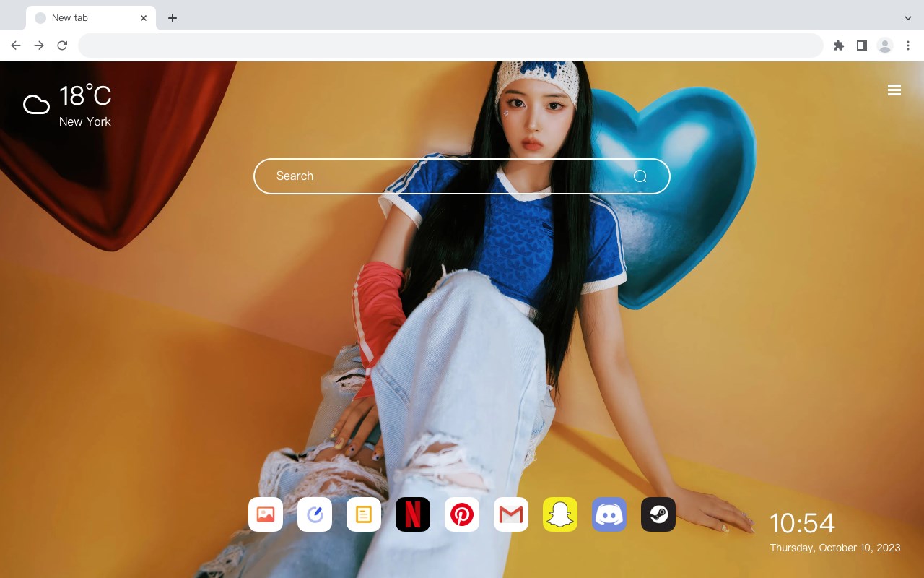This screenshot has width=924, height=578.
Task: Click into the Search field
Action: tap(462, 176)
